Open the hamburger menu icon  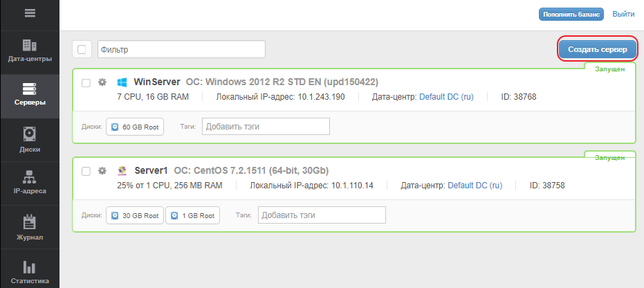[x=30, y=14]
